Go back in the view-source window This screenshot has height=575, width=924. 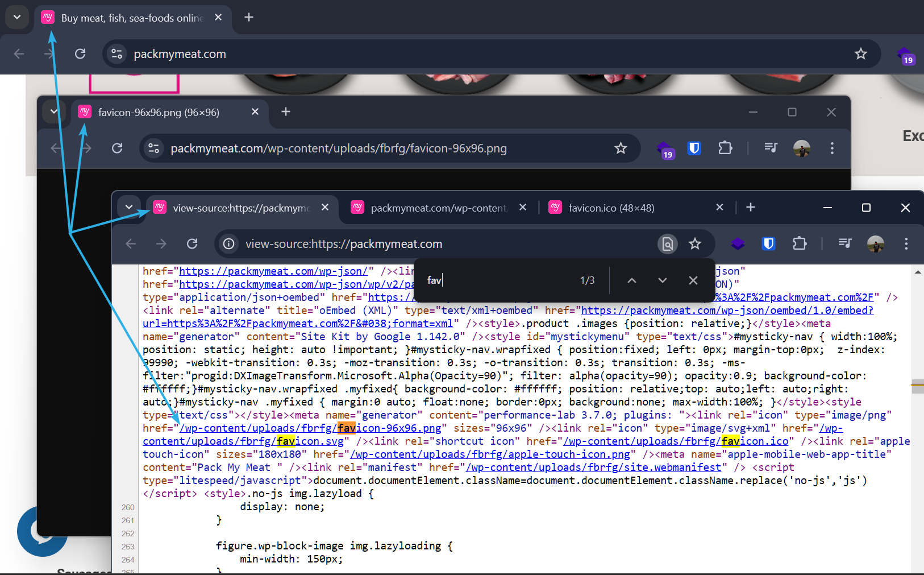pos(131,243)
